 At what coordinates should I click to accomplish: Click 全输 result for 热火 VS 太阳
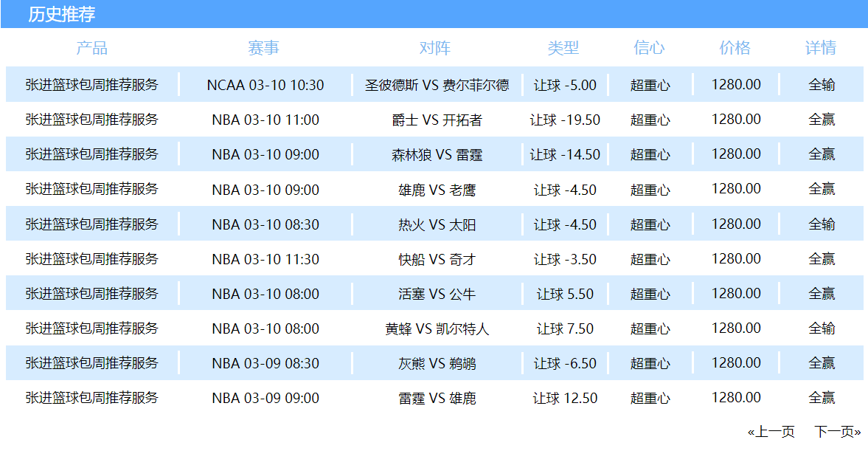(822, 224)
